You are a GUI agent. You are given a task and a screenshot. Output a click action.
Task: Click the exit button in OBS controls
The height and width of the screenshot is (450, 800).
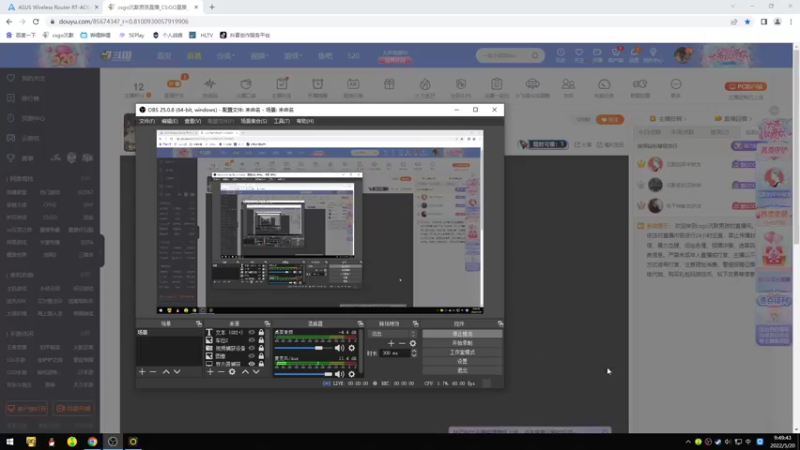(462, 370)
